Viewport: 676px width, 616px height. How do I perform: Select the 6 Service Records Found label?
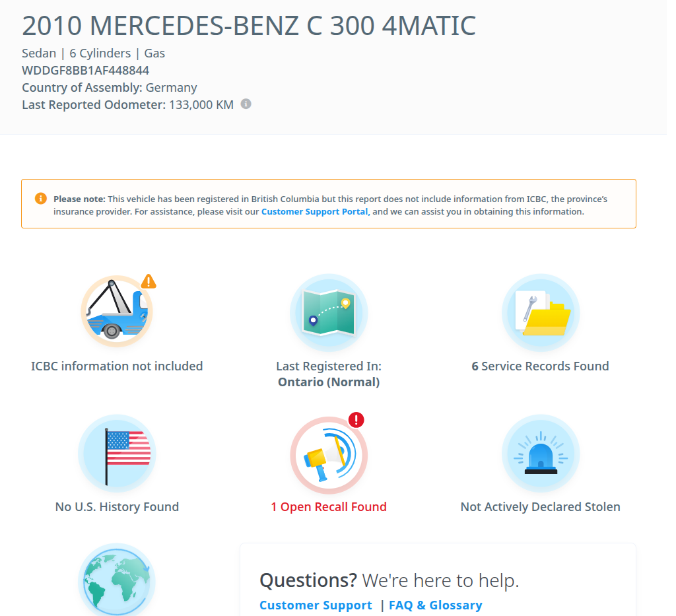point(540,366)
